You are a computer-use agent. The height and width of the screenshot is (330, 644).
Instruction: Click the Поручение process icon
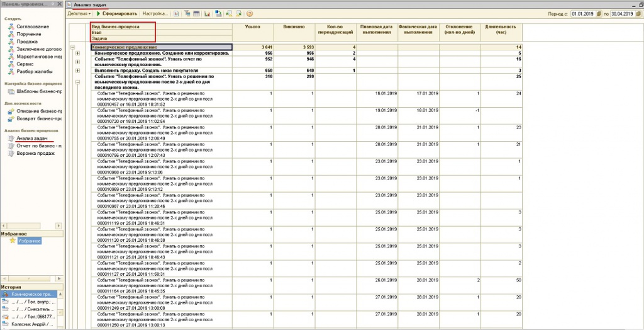pyautogui.click(x=11, y=34)
